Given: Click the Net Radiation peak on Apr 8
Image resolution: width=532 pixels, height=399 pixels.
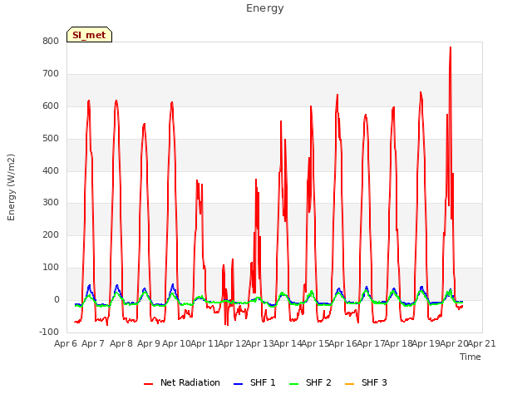Looking at the screenshot, I should (116, 101).
